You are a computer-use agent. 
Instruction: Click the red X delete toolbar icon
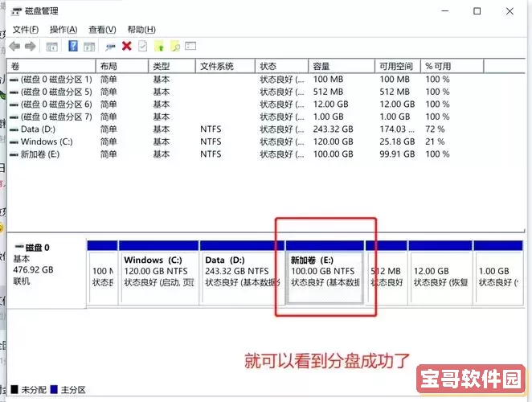coord(127,46)
